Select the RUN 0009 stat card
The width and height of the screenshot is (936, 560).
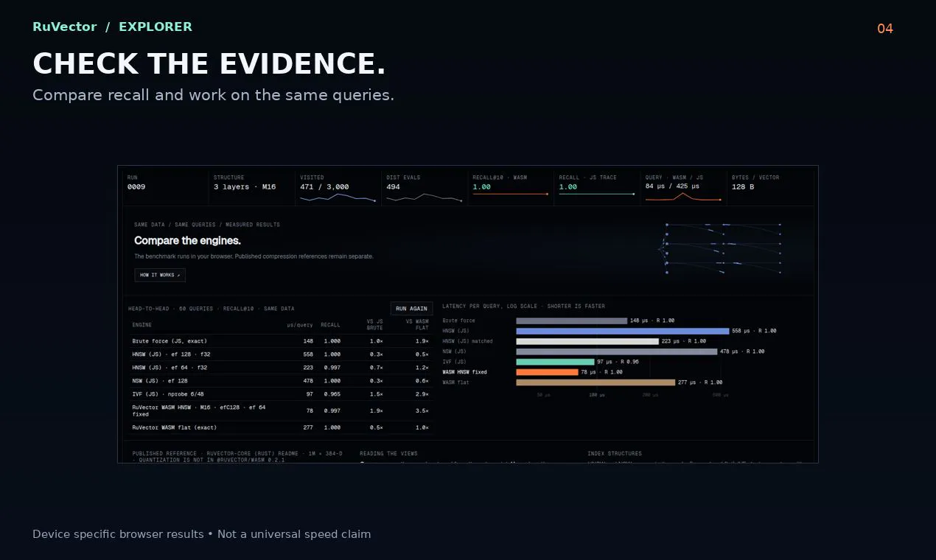pyautogui.click(x=164, y=187)
